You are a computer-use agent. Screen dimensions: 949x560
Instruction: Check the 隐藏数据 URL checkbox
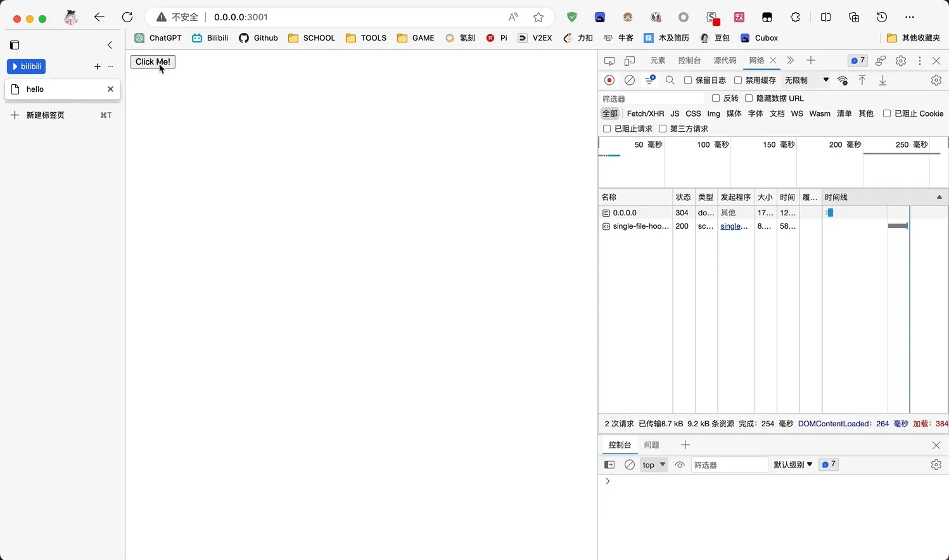point(749,98)
